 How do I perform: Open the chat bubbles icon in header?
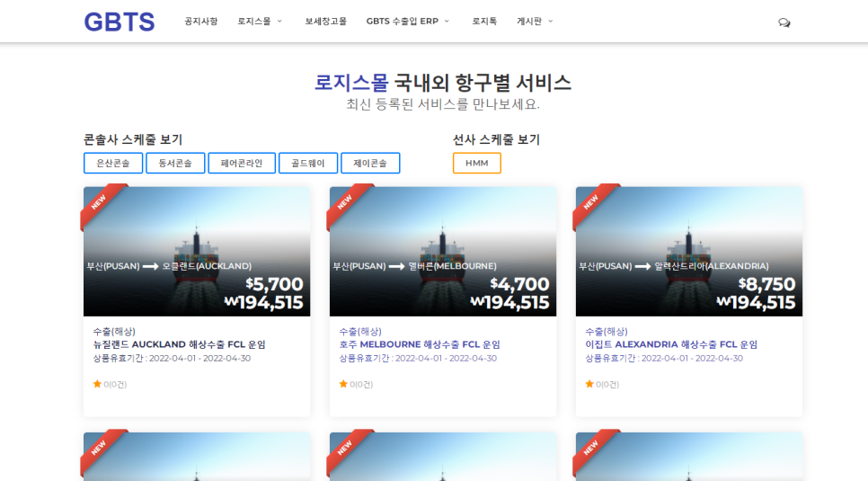784,22
